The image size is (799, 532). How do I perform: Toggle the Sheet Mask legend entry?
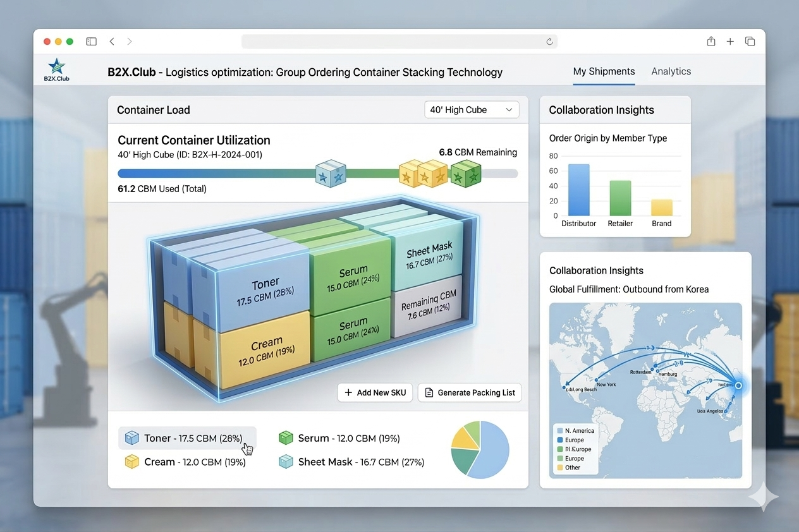[x=351, y=462]
